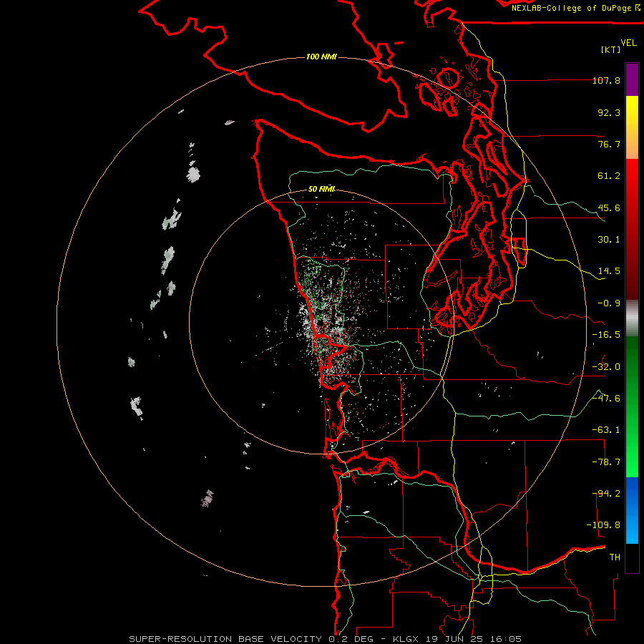Click the 107.8 velocity scale value
The width and height of the screenshot is (644, 644).
point(606,80)
